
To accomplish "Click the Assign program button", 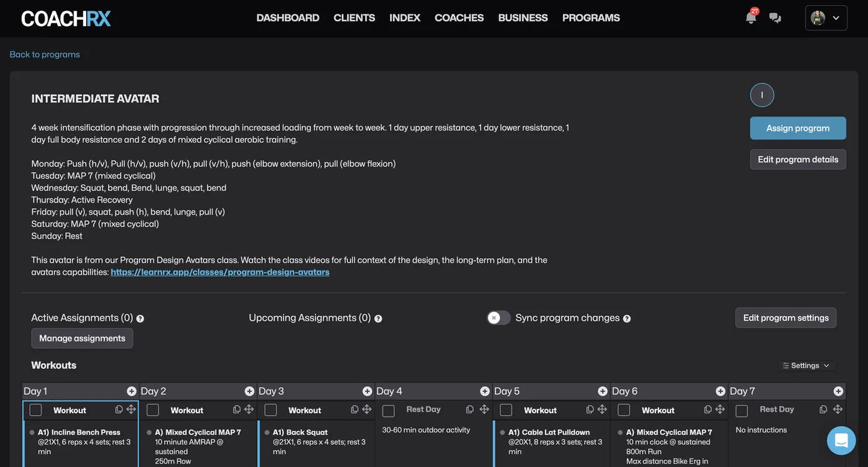I will pos(798,128).
